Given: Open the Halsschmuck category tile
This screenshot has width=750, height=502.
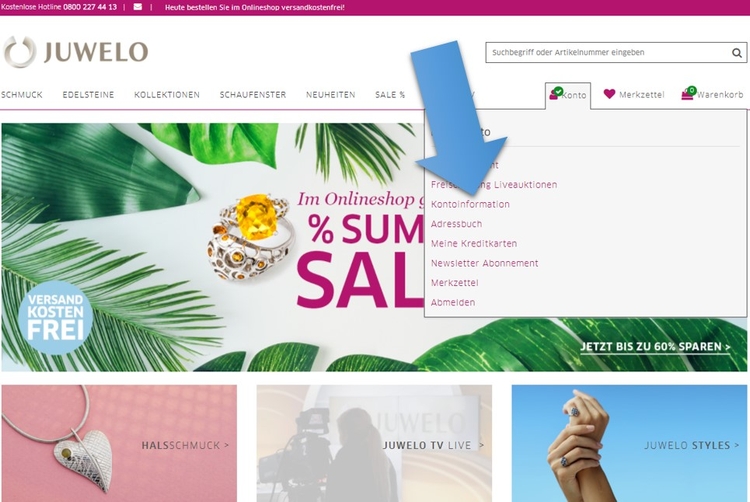Looking at the screenshot, I should [x=119, y=443].
